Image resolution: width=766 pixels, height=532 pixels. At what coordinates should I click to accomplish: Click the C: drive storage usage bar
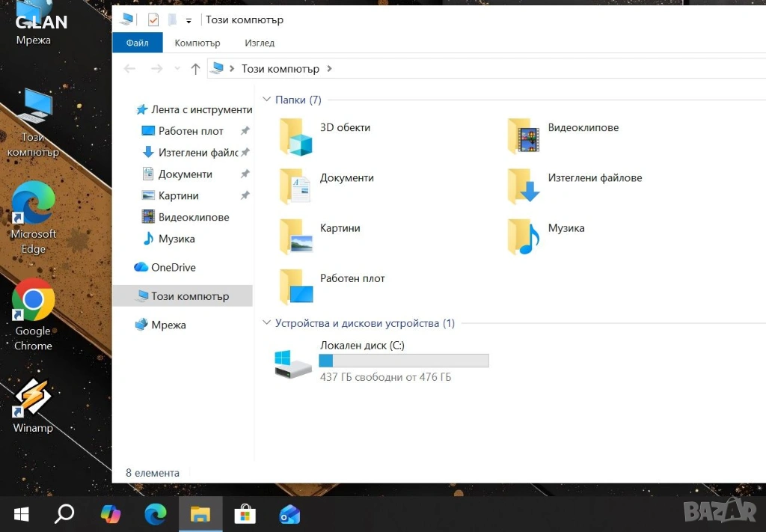point(403,361)
